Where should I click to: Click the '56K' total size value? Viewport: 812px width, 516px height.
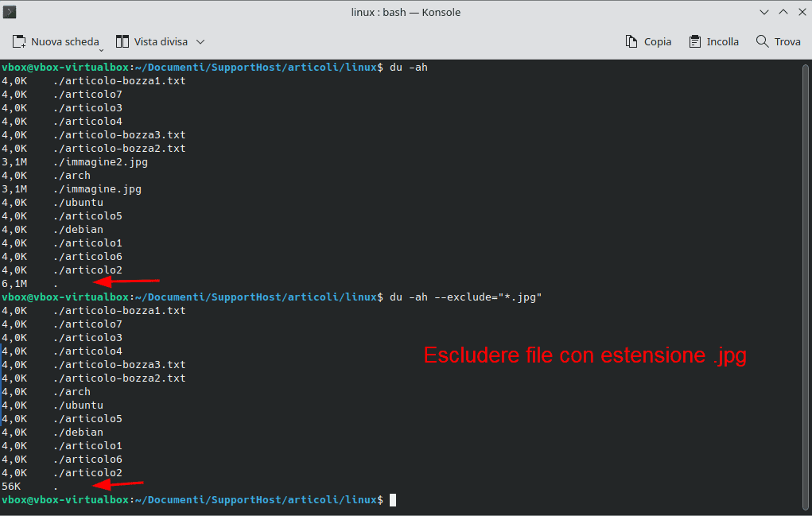pos(11,487)
